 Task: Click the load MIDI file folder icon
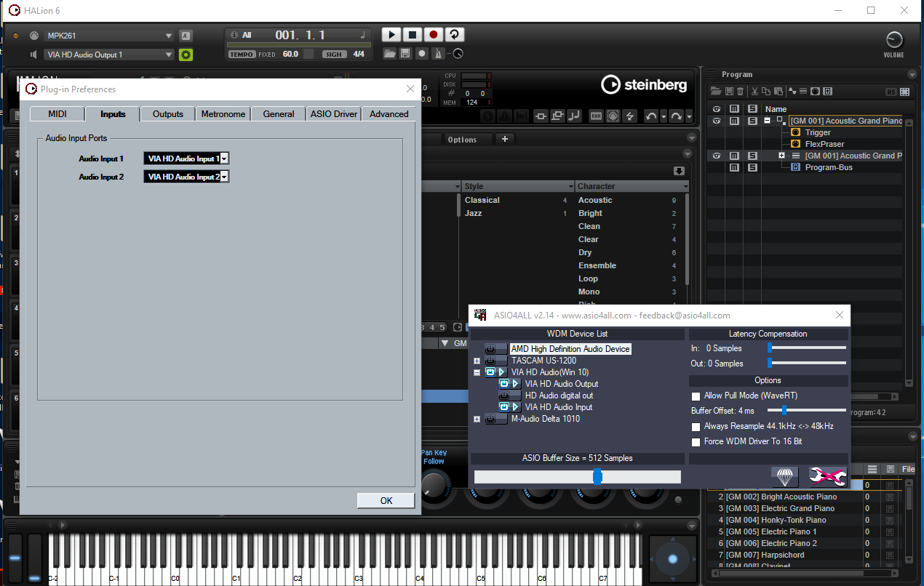click(389, 54)
